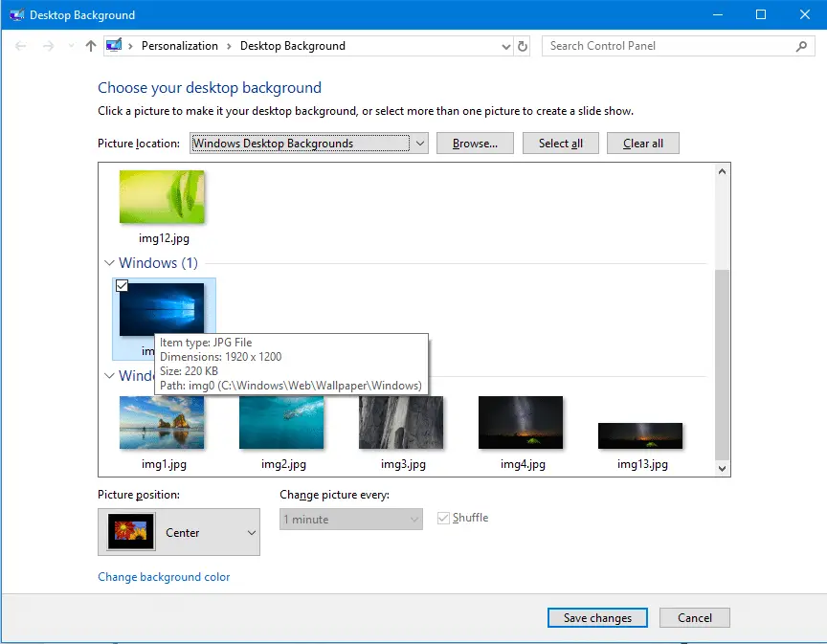Screen dimensions: 827x644
Task: Choose the img13.jpg wide thumbnail
Action: pos(640,435)
